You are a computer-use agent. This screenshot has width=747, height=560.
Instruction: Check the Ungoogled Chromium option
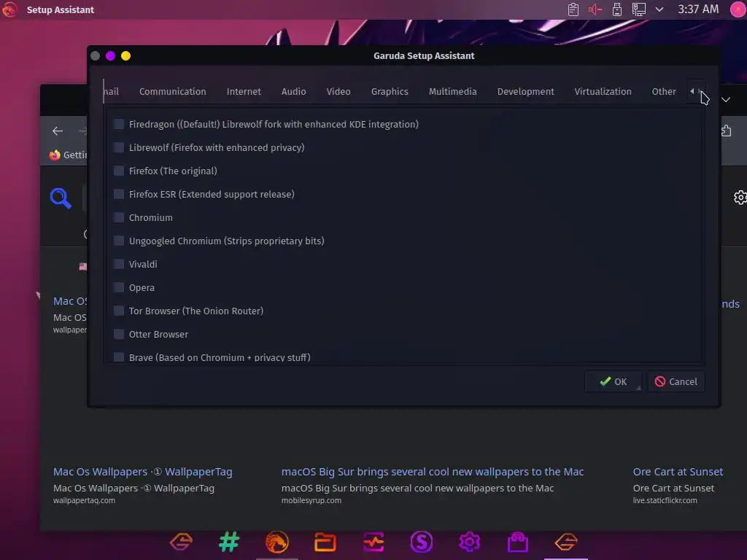(119, 241)
